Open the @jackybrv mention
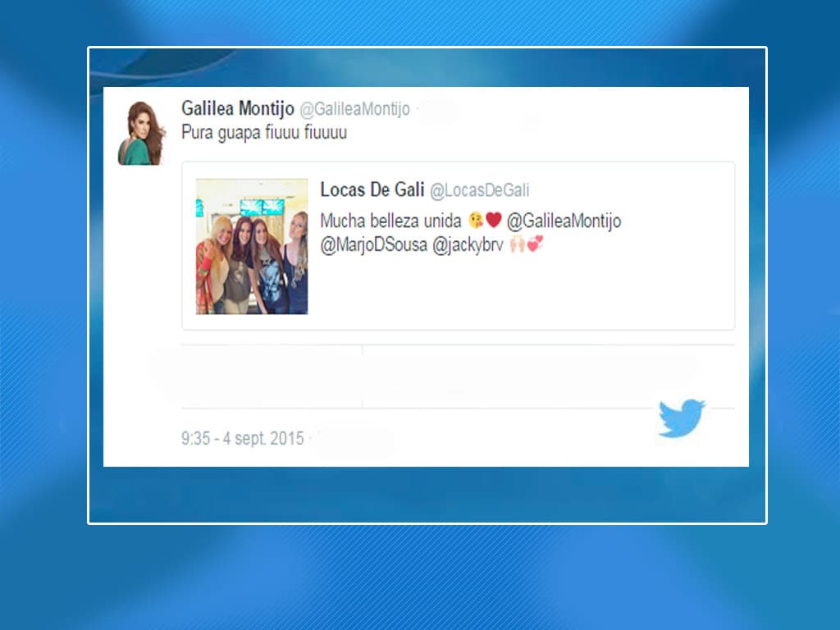Image resolution: width=840 pixels, height=630 pixels. [468, 245]
